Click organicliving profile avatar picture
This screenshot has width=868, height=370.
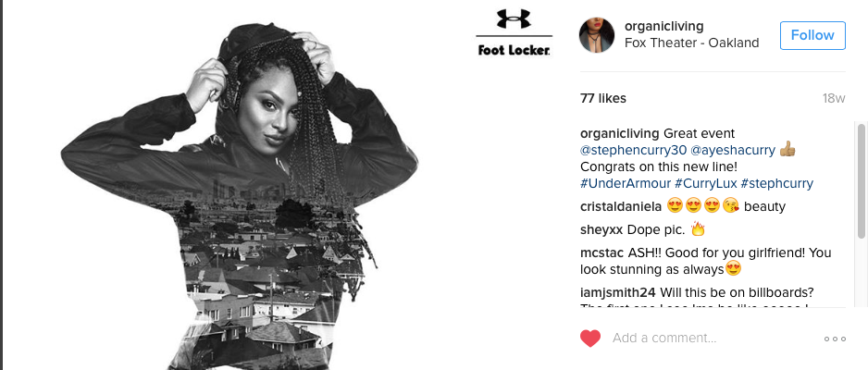pyautogui.click(x=597, y=35)
